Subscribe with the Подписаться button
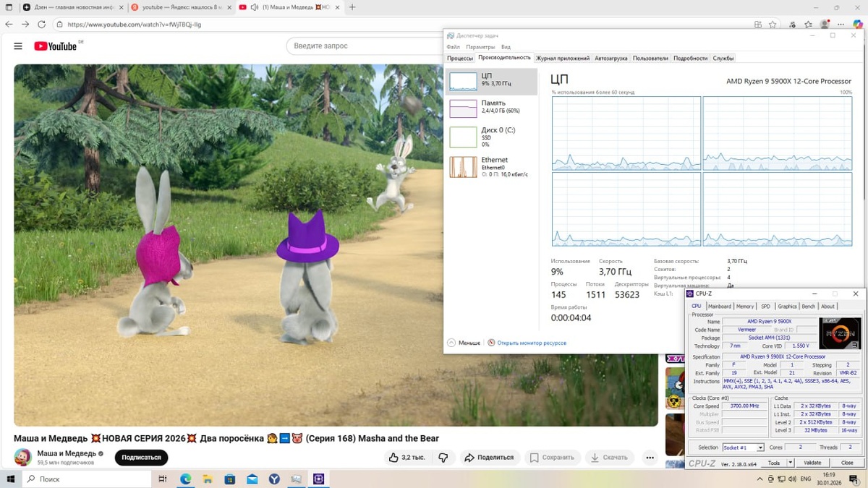 (x=141, y=458)
